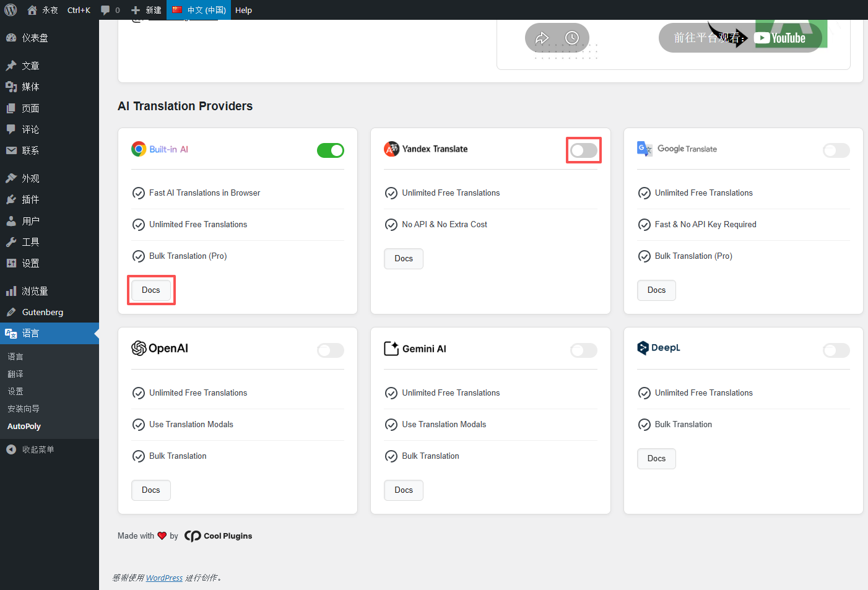Follow the WordPress footer link
This screenshot has width=868, height=590.
(x=164, y=578)
